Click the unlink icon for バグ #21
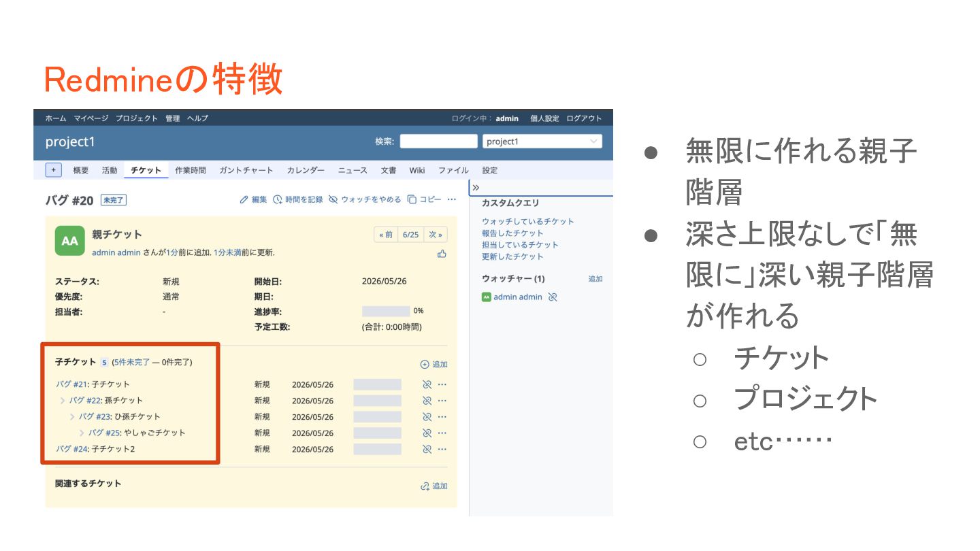Screen dimensions: 980x551 click(427, 384)
